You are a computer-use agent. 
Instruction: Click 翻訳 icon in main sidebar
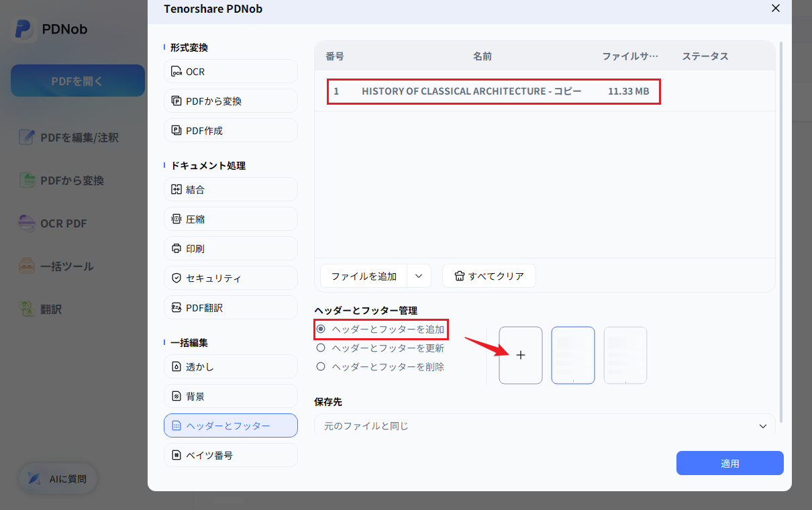27,309
